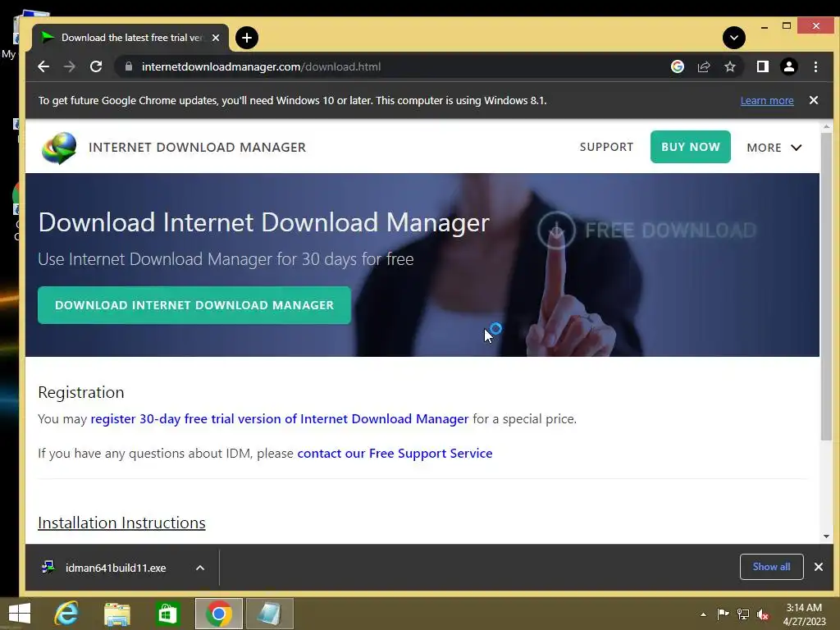Image resolution: width=840 pixels, height=630 pixels.
Task: Open the side panel icon
Action: (x=762, y=66)
